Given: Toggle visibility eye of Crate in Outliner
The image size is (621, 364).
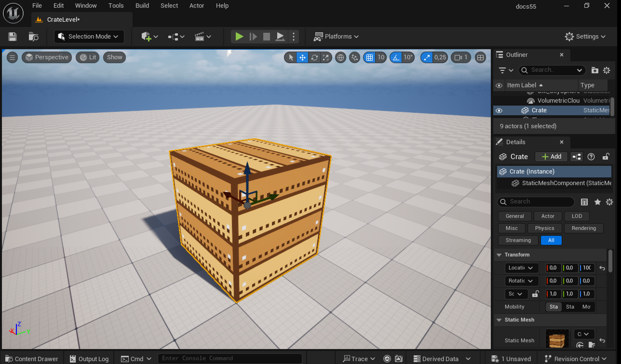Looking at the screenshot, I should pyautogui.click(x=499, y=110).
